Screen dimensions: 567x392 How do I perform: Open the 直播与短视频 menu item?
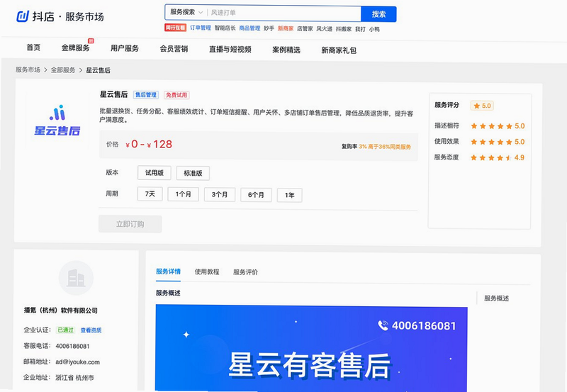pos(230,49)
